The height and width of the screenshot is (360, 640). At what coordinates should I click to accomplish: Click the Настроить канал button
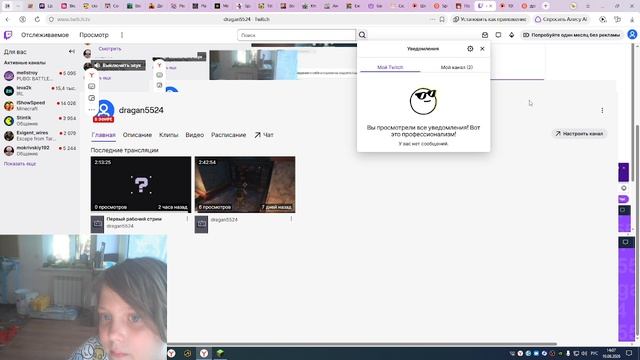(x=580, y=133)
